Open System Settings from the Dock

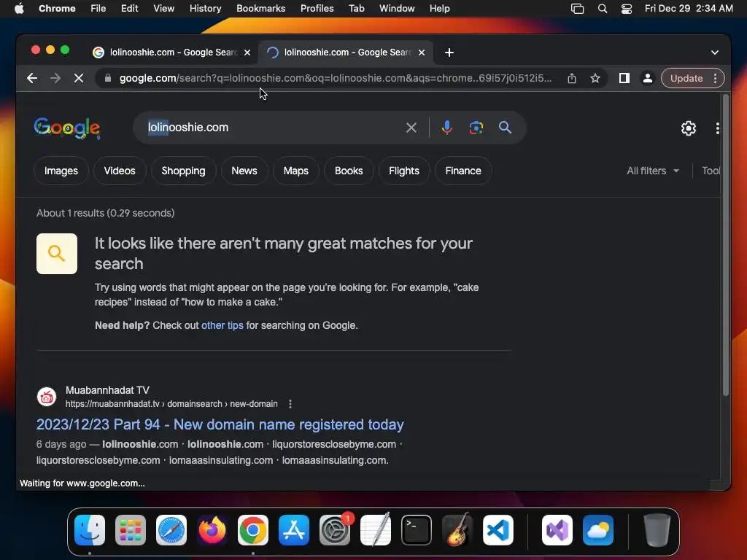[x=334, y=530]
